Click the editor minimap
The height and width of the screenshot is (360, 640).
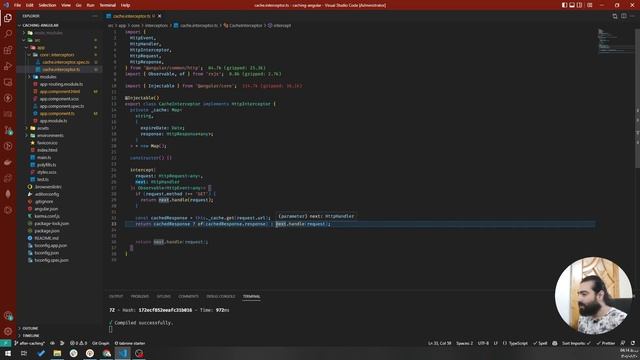click(616, 41)
